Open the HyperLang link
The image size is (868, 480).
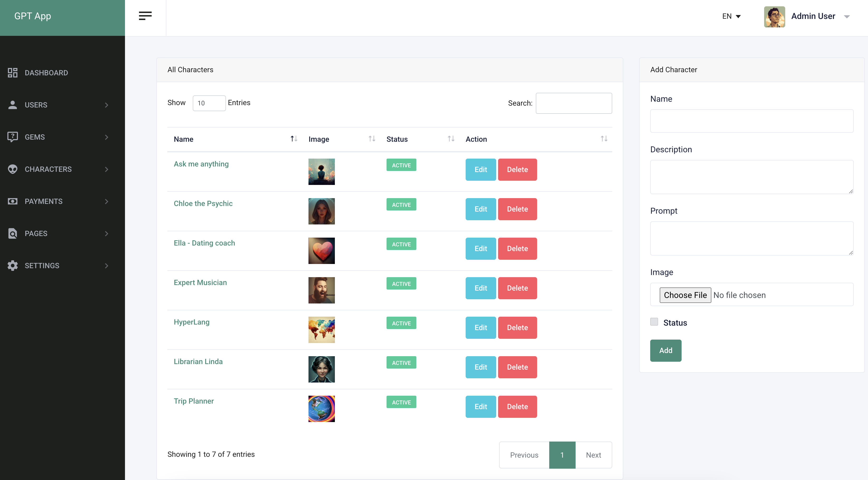[191, 322]
